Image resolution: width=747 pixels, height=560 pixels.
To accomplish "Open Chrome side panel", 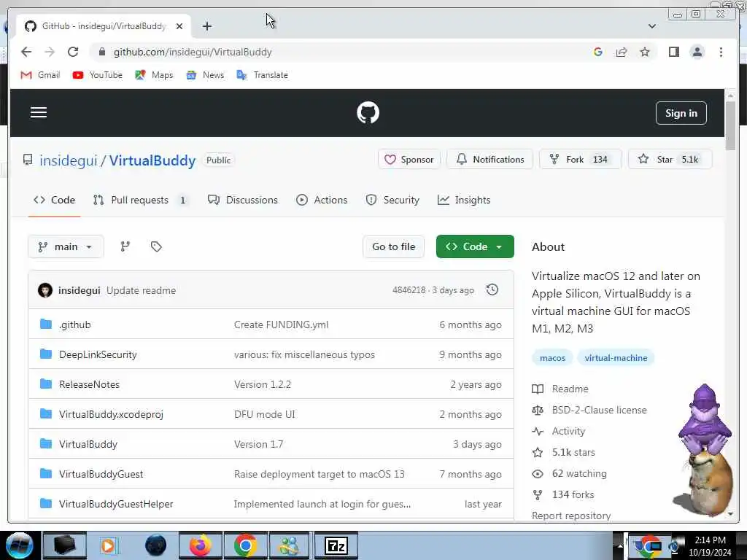I will coord(673,52).
